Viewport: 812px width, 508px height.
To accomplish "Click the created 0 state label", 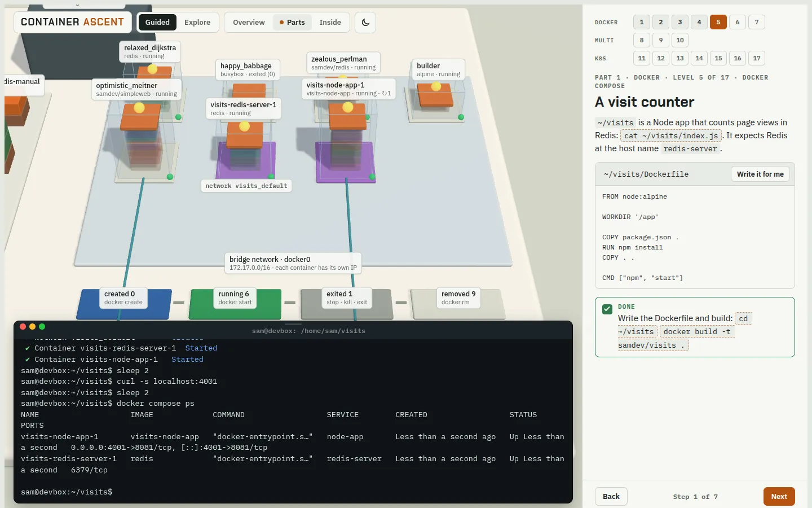I will 123,297.
